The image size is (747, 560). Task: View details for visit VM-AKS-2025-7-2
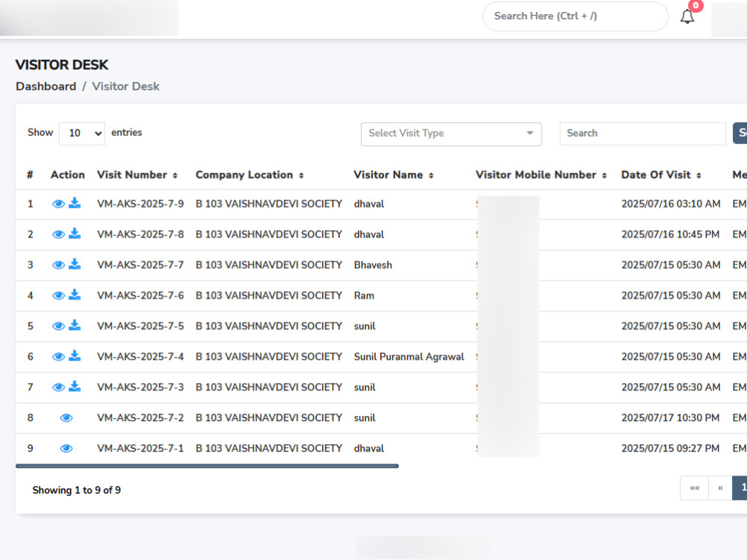tap(66, 417)
